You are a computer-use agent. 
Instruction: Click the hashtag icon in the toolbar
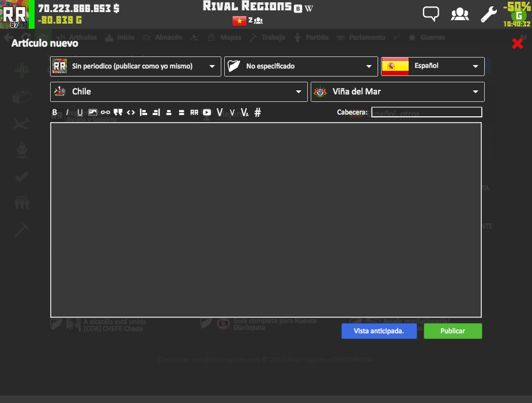(x=258, y=112)
